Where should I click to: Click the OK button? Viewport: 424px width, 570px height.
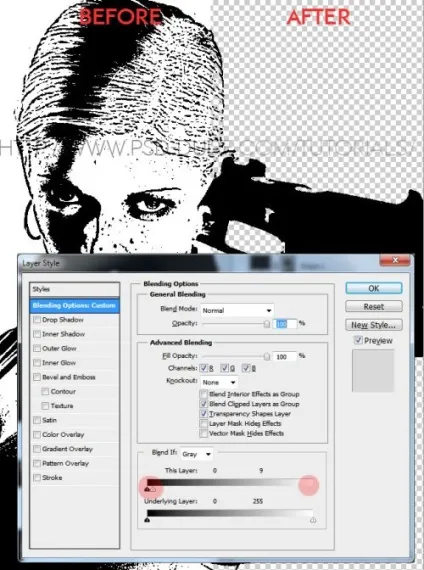click(x=374, y=288)
